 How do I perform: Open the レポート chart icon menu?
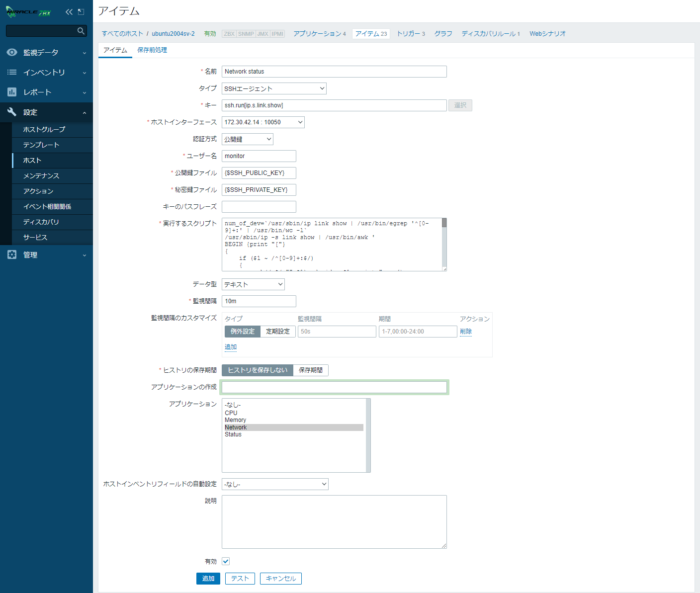[12, 92]
